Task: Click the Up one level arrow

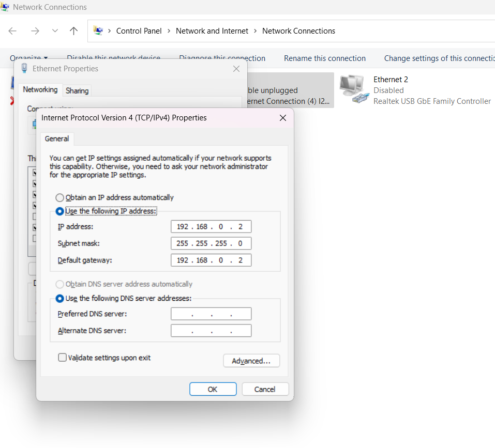Action: point(73,30)
